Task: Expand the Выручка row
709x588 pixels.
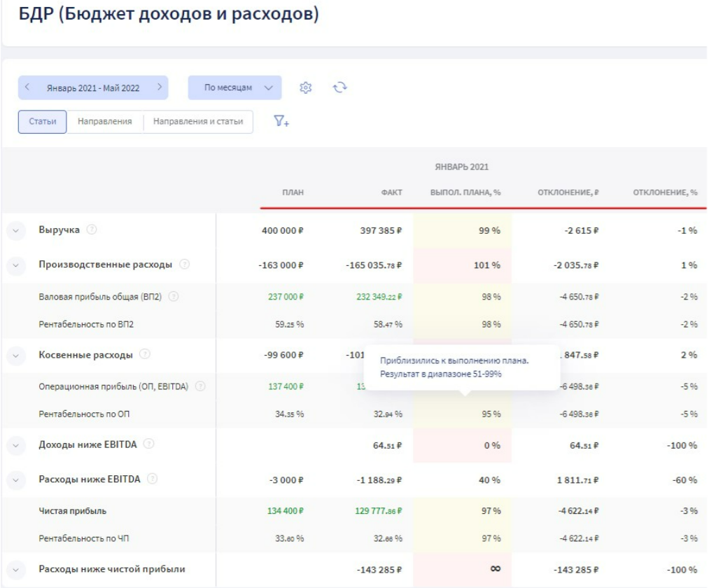Action: (16, 230)
